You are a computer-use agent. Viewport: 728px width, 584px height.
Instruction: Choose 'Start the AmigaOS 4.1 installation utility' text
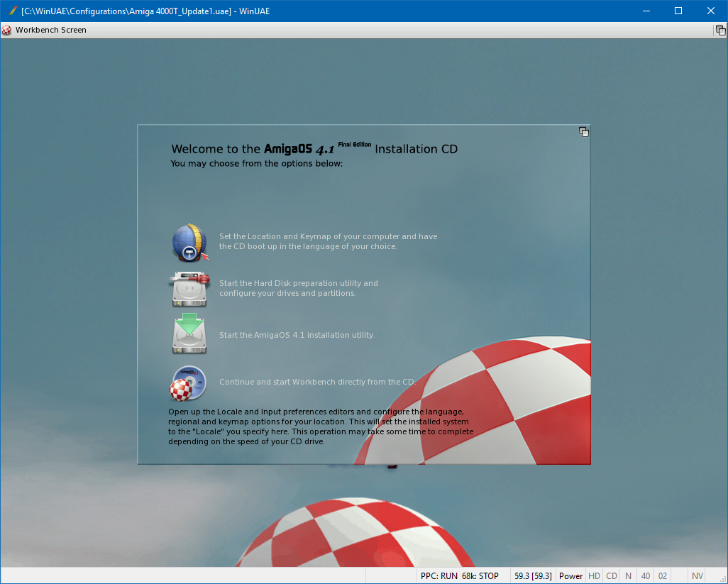point(297,335)
